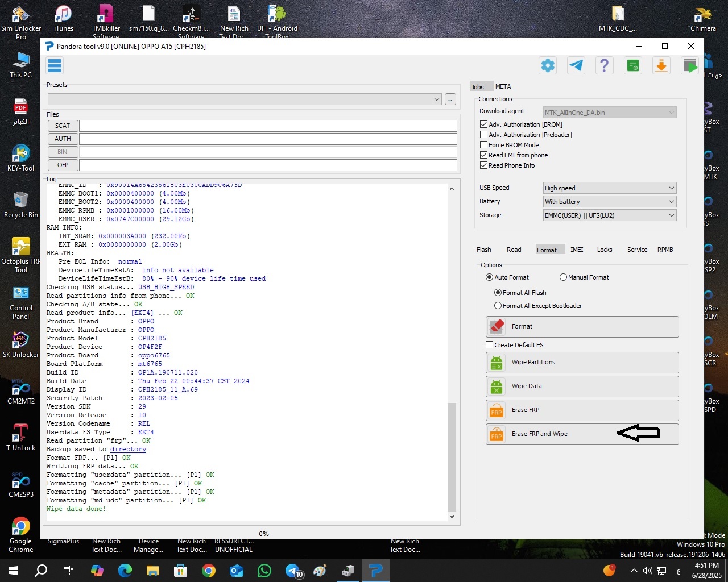Switch to the META tab
Viewport: 728px width, 582px height.
[x=503, y=86]
